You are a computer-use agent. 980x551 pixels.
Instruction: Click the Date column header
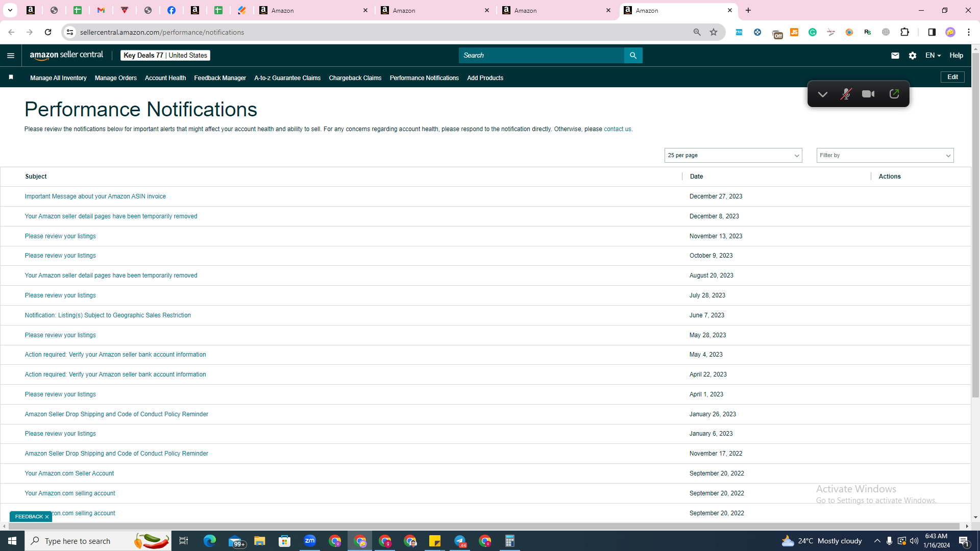[696, 177]
